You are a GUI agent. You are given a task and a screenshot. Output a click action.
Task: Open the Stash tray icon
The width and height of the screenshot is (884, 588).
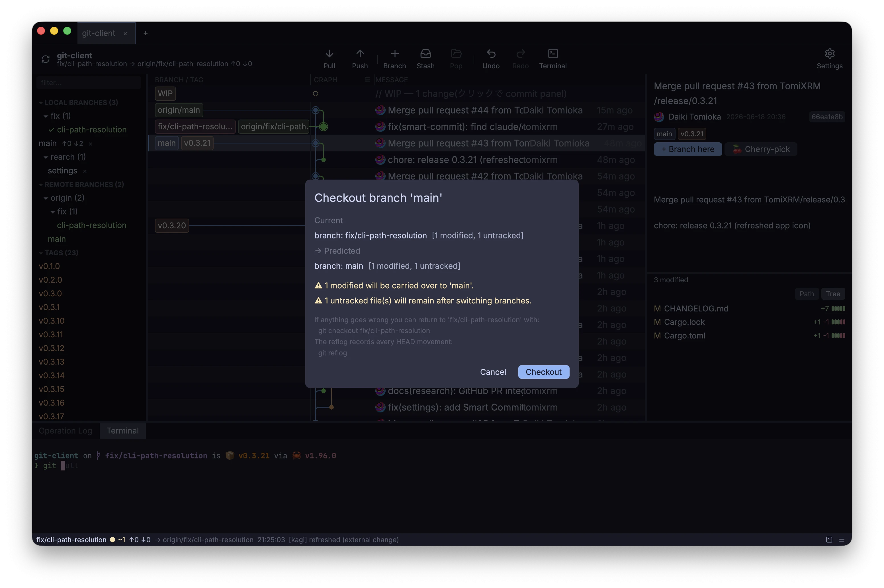point(425,54)
